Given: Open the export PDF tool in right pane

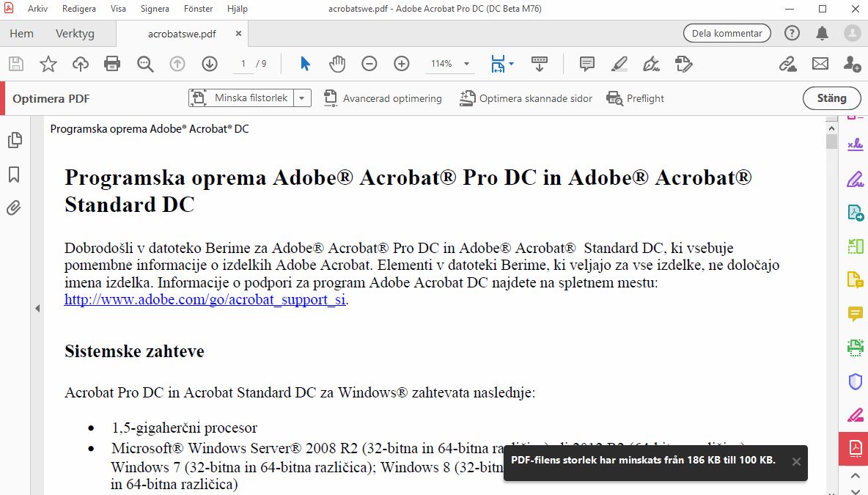Looking at the screenshot, I should pos(856,213).
